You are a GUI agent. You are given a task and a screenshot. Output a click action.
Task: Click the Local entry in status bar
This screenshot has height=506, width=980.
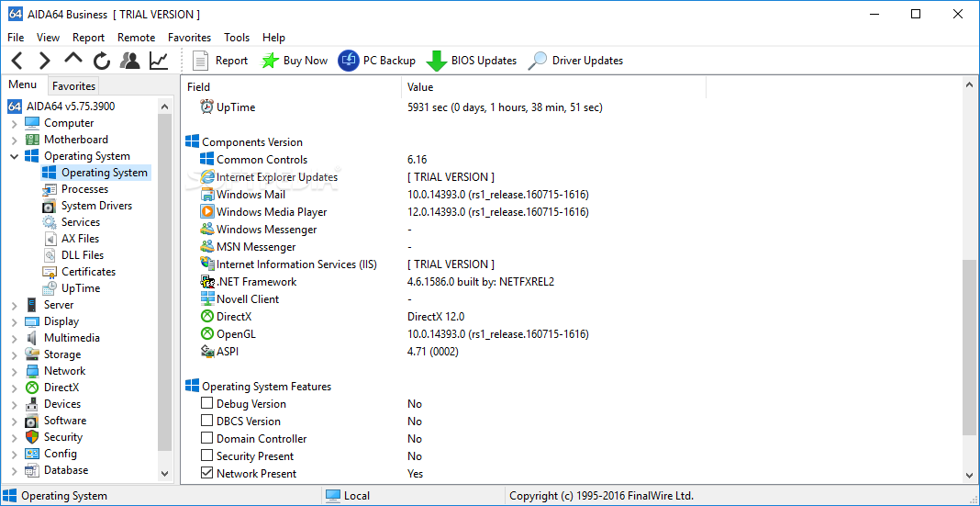tap(348, 496)
